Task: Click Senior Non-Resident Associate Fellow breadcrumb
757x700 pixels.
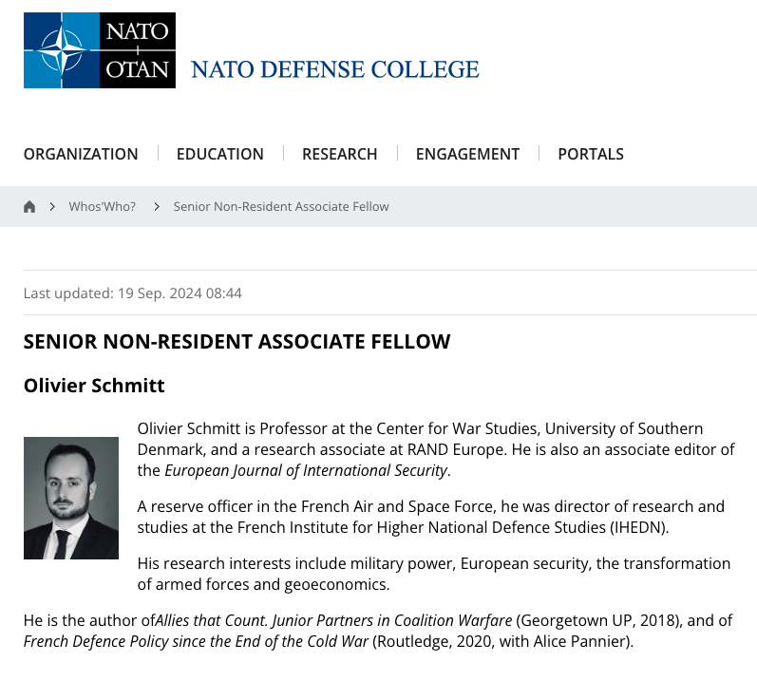Action: tap(281, 207)
